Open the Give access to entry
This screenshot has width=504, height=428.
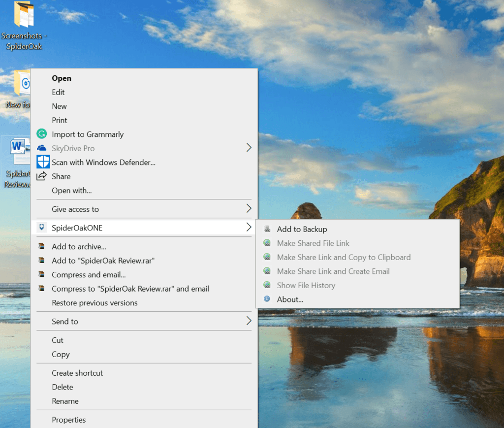coord(144,209)
